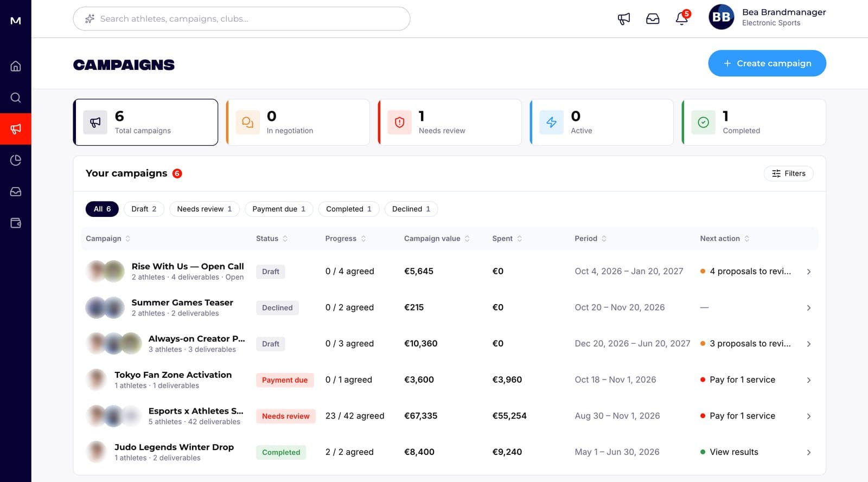Click the megaphone icon in top header
The image size is (868, 482).
[x=624, y=19]
